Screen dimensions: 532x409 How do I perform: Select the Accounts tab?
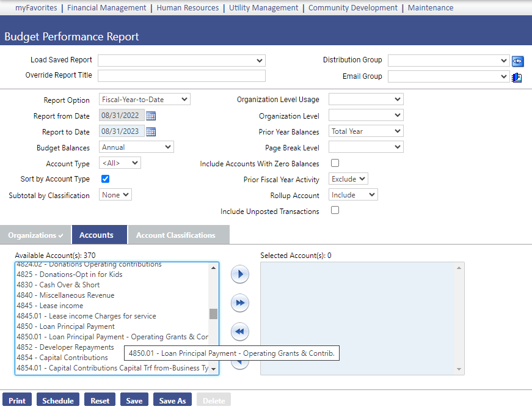pos(100,235)
